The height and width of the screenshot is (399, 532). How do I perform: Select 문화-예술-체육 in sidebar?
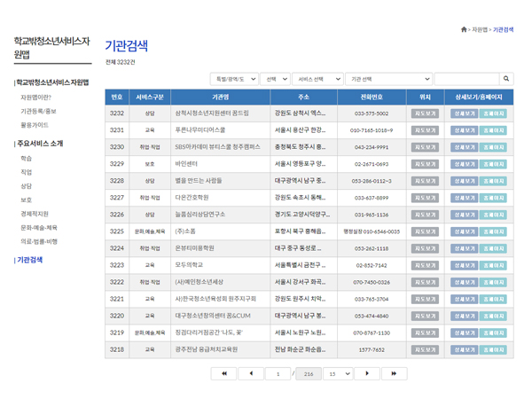(x=39, y=228)
